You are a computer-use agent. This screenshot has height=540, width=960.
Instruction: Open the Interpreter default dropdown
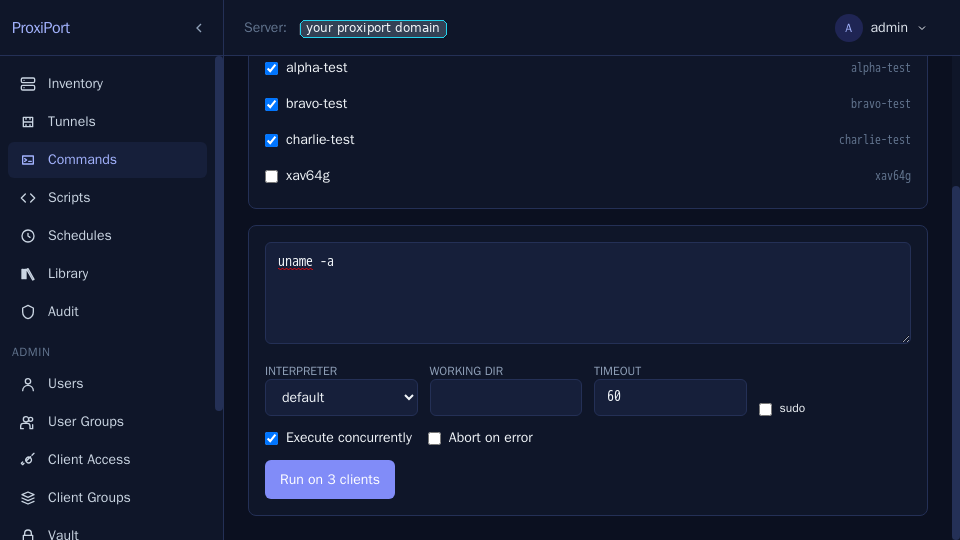coord(341,397)
